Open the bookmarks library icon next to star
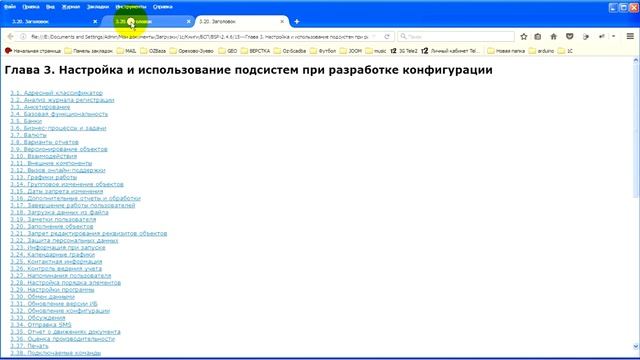The image size is (640, 360). (538, 37)
